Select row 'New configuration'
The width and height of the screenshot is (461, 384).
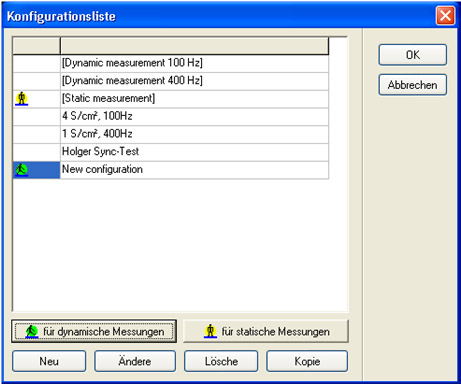pyautogui.click(x=171, y=170)
